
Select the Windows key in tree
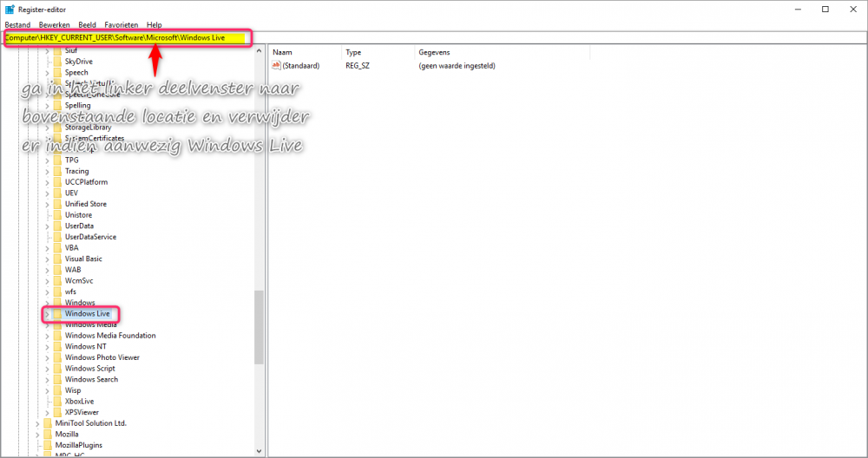click(x=80, y=303)
